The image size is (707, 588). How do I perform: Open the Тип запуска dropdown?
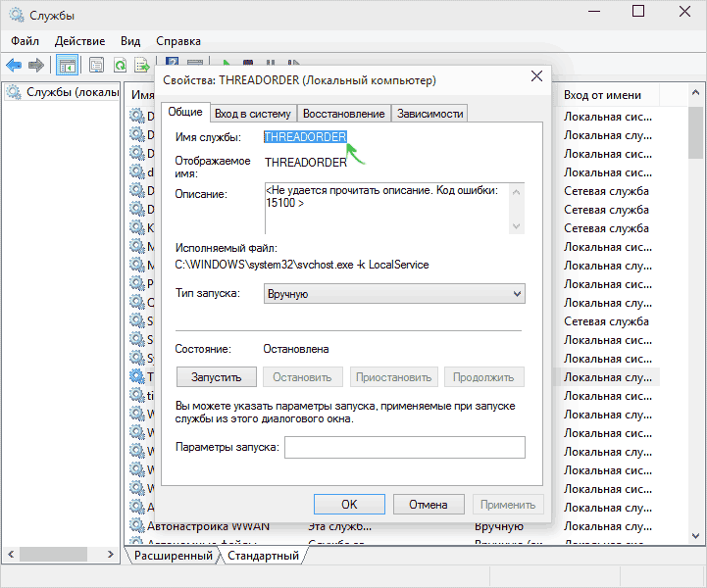click(395, 293)
